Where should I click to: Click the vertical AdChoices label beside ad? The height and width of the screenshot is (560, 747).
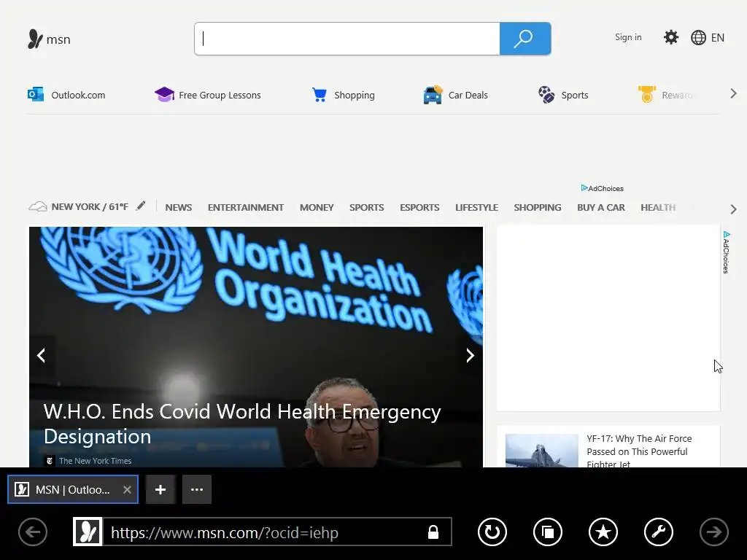point(726,252)
